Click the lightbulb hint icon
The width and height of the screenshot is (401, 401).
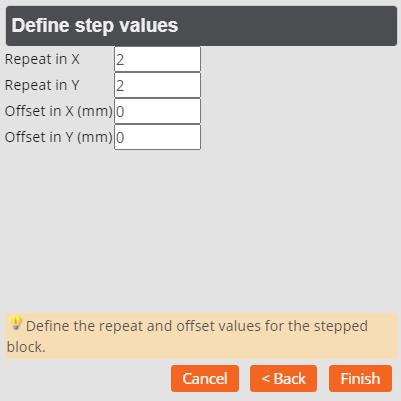15,323
